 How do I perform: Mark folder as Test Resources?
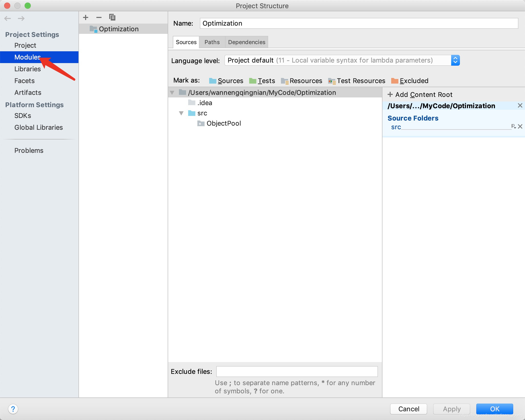pyautogui.click(x=357, y=81)
